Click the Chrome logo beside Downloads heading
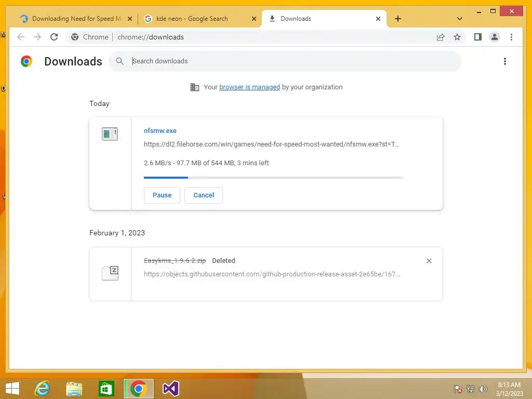Screen dimensions: 532x399 point(26,61)
